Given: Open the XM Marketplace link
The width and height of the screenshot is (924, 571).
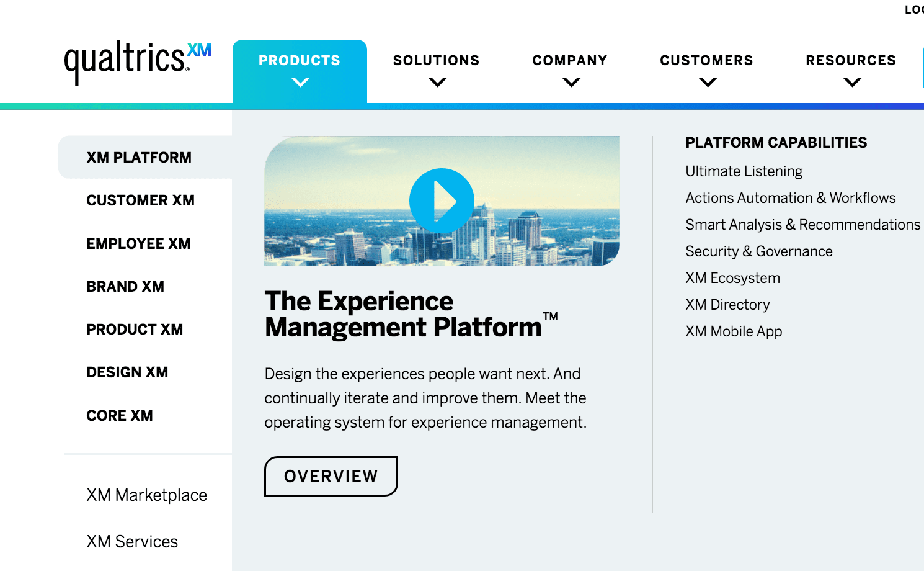Looking at the screenshot, I should (147, 495).
